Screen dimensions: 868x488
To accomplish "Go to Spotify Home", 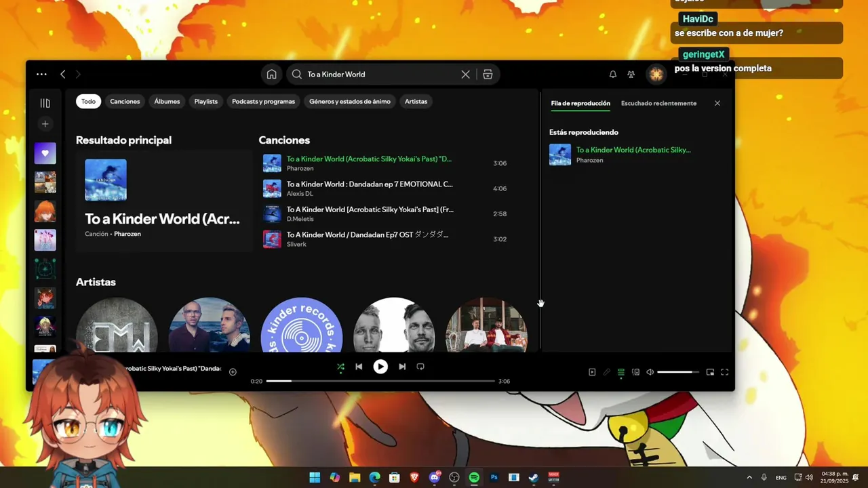I will (271, 75).
